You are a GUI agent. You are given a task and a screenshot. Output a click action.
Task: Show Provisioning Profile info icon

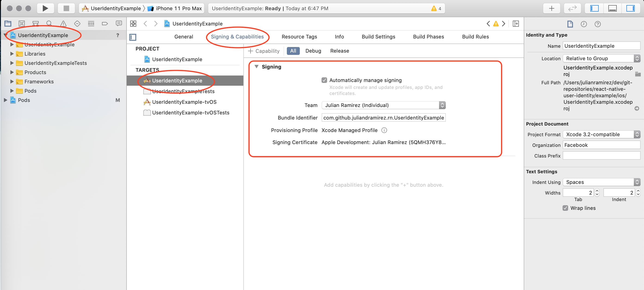tap(384, 130)
